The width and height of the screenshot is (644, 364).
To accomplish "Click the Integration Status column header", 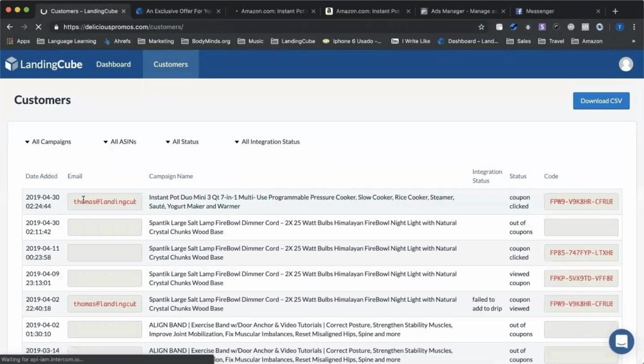I will [x=487, y=176].
